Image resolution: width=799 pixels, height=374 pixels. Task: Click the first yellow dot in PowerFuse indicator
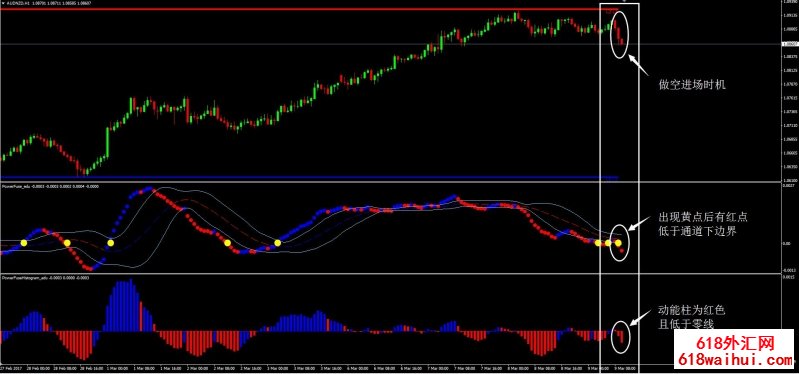point(23,243)
